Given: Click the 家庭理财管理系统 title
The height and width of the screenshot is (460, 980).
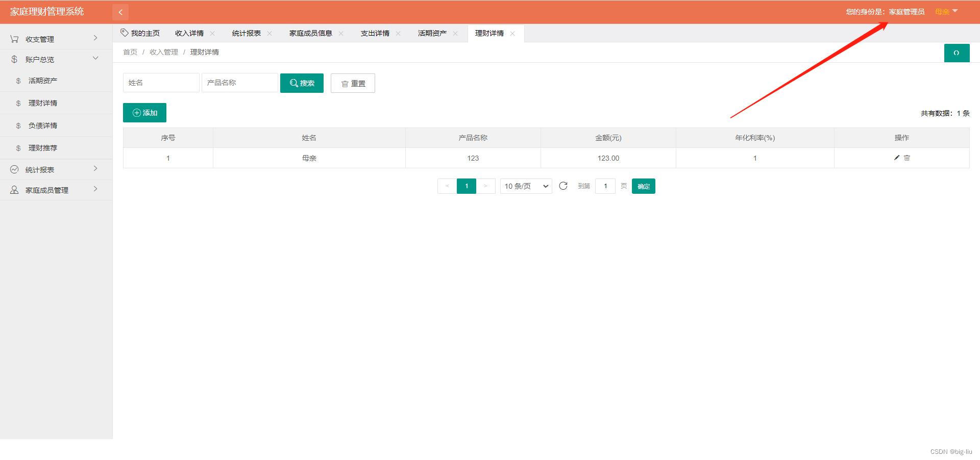Looking at the screenshot, I should (47, 11).
